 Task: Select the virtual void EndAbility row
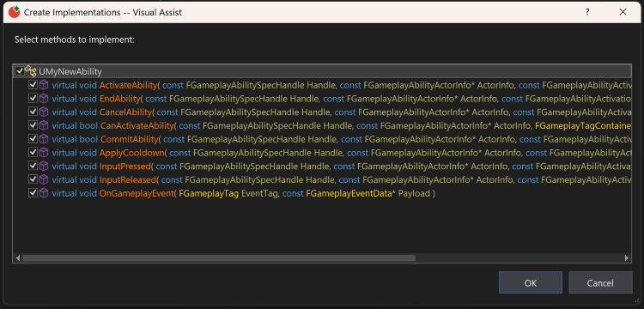[x=322, y=99]
